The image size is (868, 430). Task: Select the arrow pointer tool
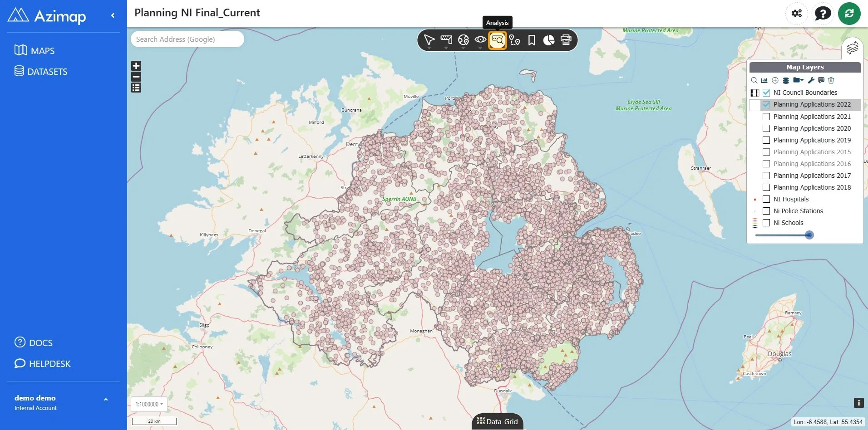point(429,40)
